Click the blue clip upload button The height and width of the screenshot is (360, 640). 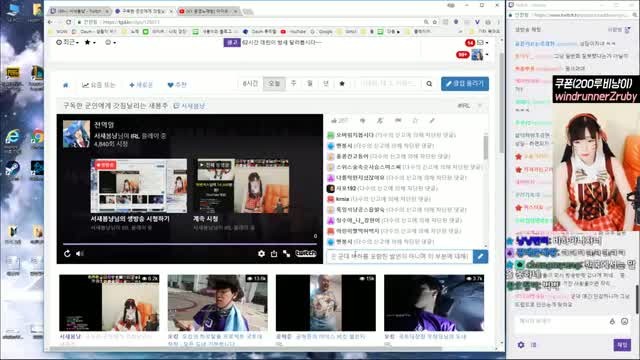(465, 84)
